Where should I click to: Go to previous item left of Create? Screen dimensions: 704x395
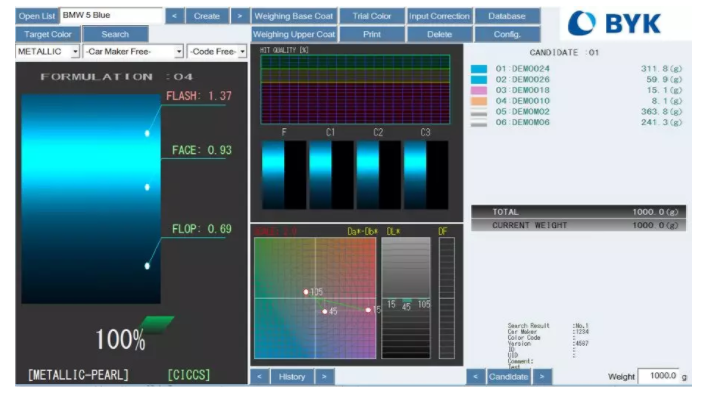174,16
